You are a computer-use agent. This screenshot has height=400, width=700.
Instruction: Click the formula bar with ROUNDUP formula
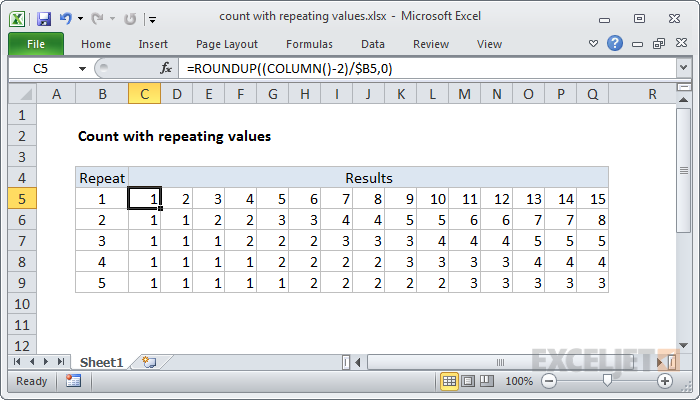coord(427,69)
